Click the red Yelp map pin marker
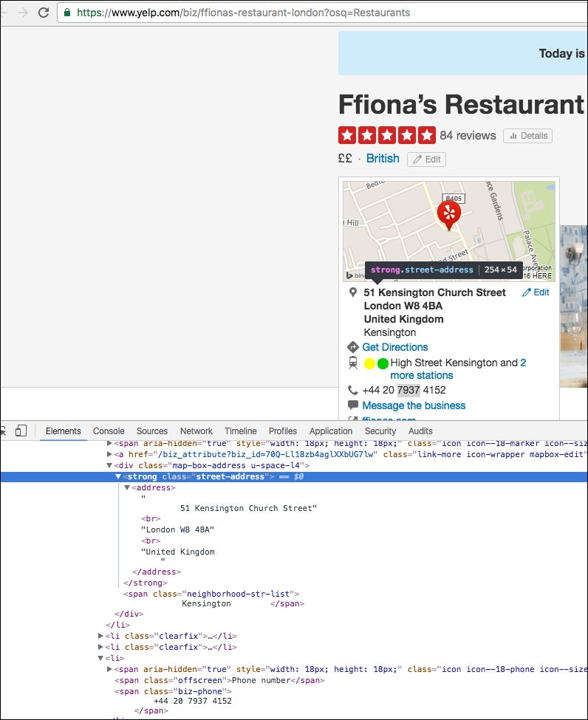 tap(448, 213)
